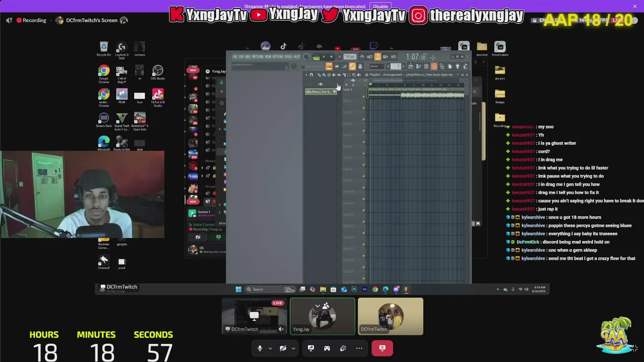
Task: Click the red disconnect call button
Action: pos(382,348)
